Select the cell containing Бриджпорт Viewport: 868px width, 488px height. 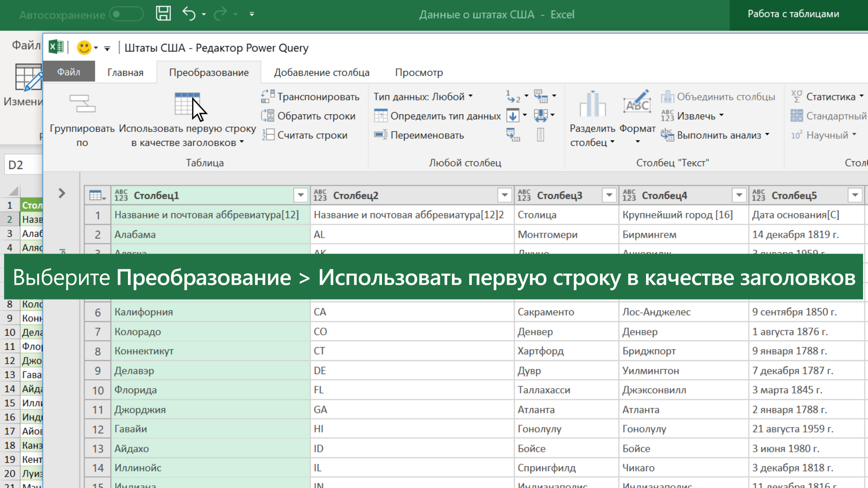pos(684,351)
